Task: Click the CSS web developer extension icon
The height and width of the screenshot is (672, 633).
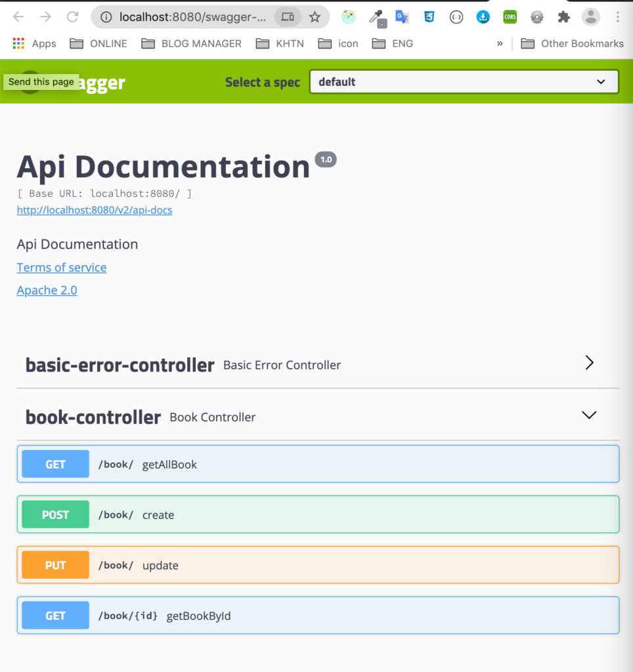Action: (x=429, y=17)
